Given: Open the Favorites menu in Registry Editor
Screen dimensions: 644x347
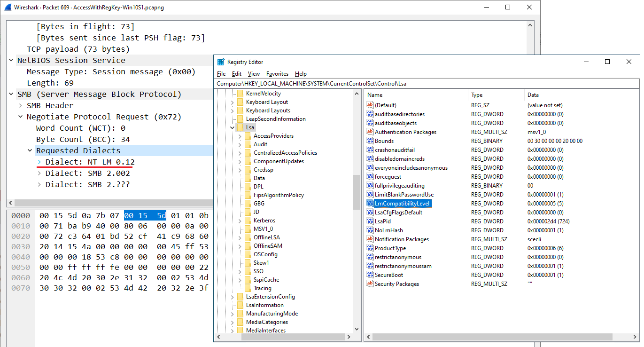Looking at the screenshot, I should tap(277, 74).
